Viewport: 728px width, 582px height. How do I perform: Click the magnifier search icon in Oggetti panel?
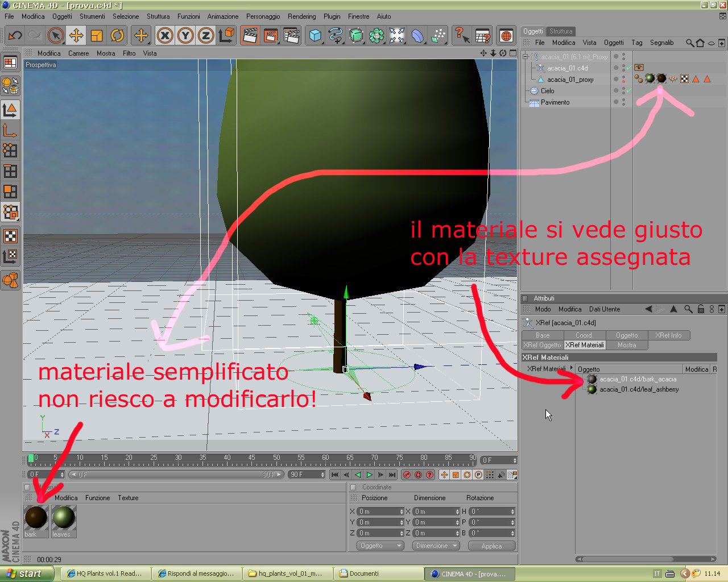coord(690,43)
